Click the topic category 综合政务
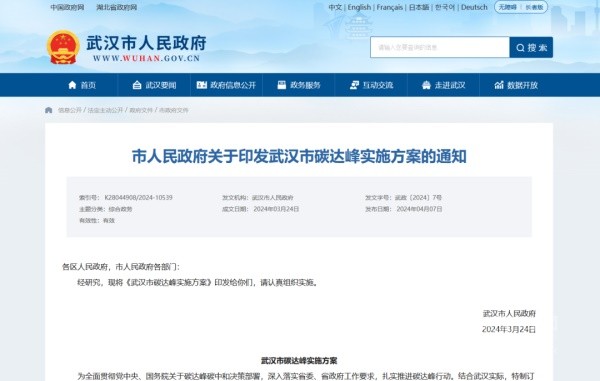This screenshot has height=381, width=600. click(x=121, y=209)
